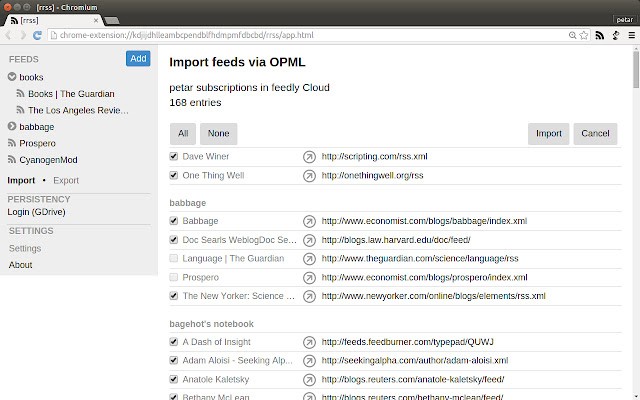
Task: Expand the babbage folder in sidebar
Action: [x=12, y=127]
